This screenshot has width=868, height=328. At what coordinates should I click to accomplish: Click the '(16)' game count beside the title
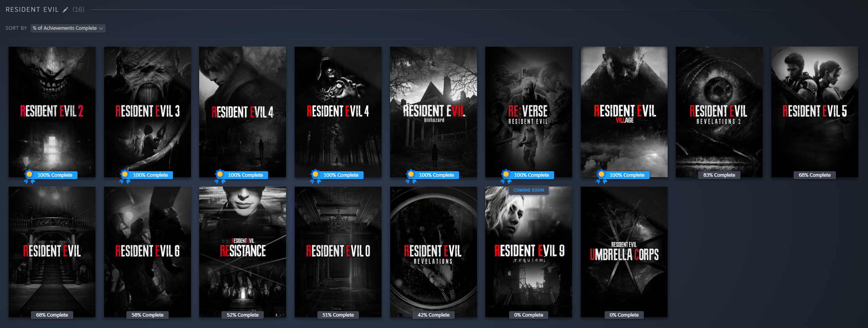pos(78,9)
